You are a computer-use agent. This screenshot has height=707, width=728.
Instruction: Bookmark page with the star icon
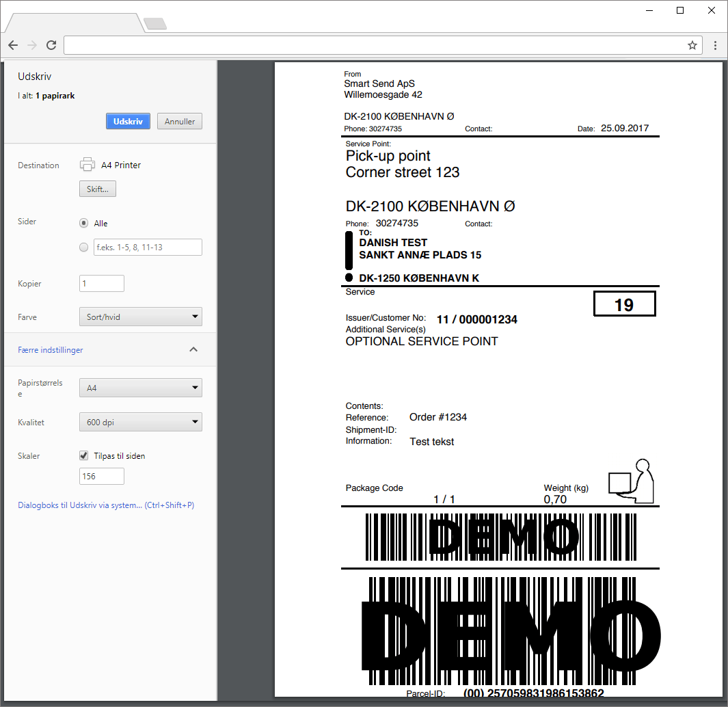(692, 45)
